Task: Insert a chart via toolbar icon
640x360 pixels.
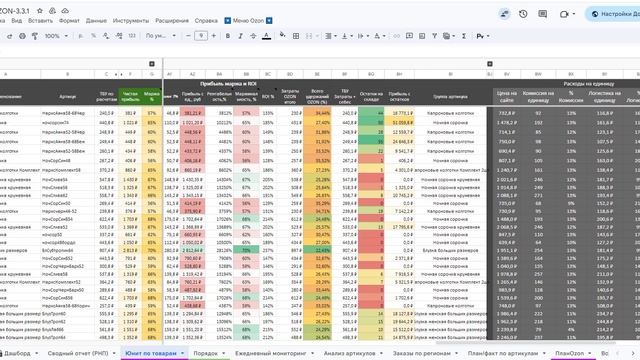Action: click(422, 36)
